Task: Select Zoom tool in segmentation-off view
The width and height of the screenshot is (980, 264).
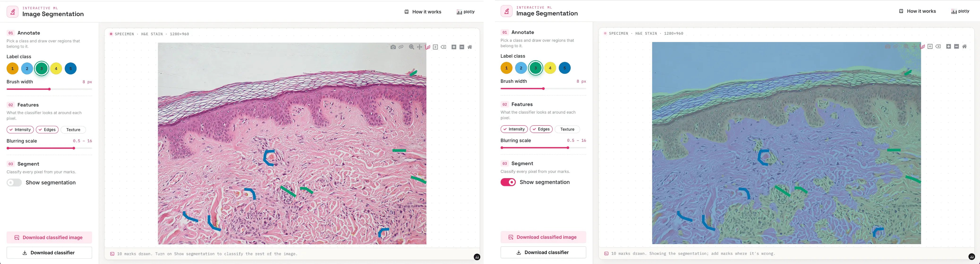Action: (x=411, y=47)
